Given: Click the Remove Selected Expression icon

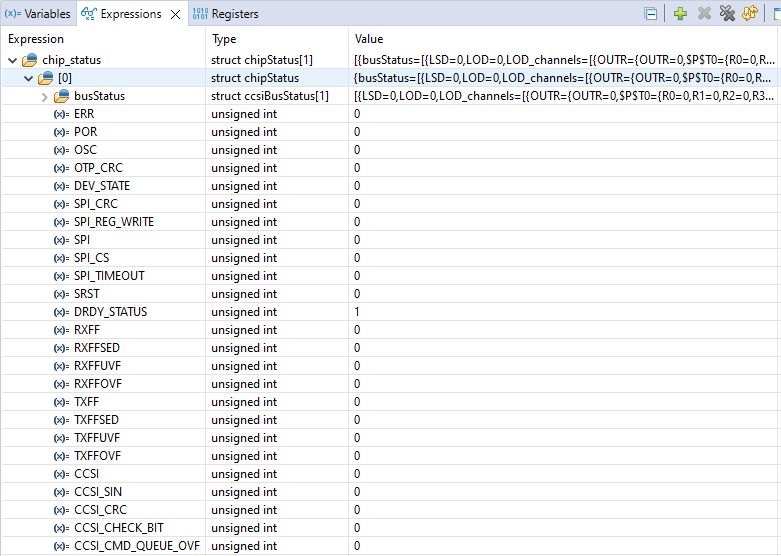Looking at the screenshot, I should pyautogui.click(x=704, y=14).
